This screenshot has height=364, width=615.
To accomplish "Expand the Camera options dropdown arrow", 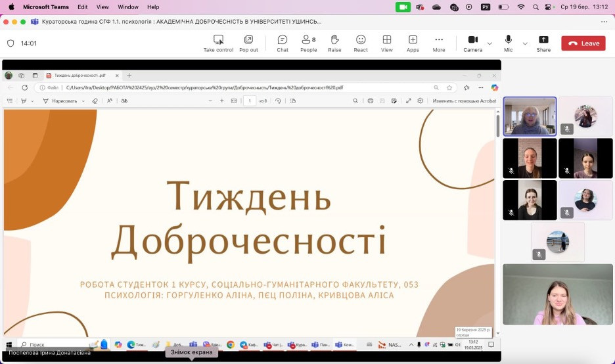I will pos(490,43).
